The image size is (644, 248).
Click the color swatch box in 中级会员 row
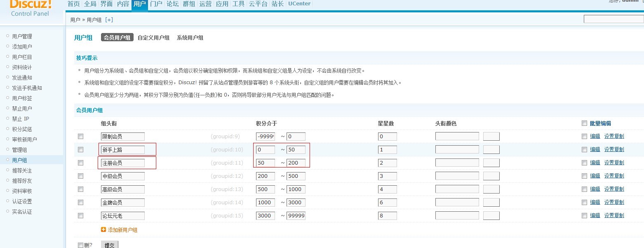pyautogui.click(x=491, y=176)
